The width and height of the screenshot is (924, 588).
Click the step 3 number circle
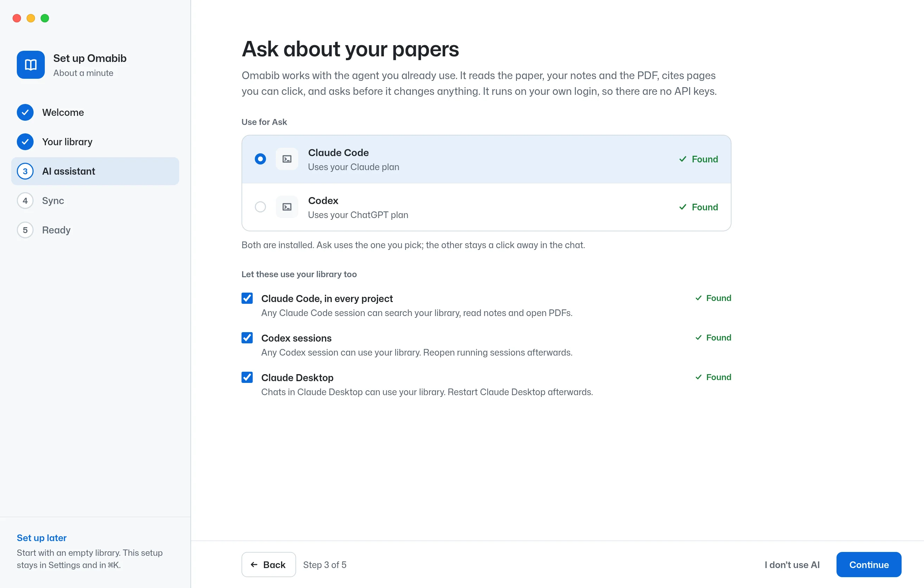25,171
